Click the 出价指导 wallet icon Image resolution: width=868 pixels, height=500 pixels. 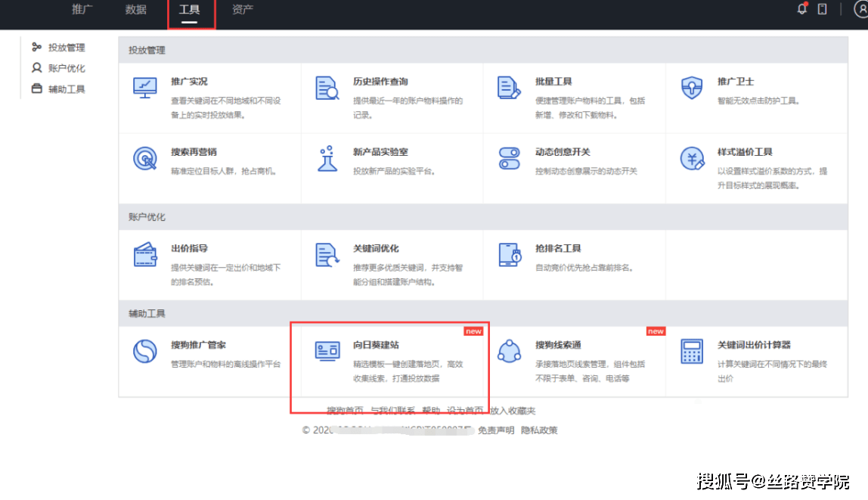tap(145, 255)
